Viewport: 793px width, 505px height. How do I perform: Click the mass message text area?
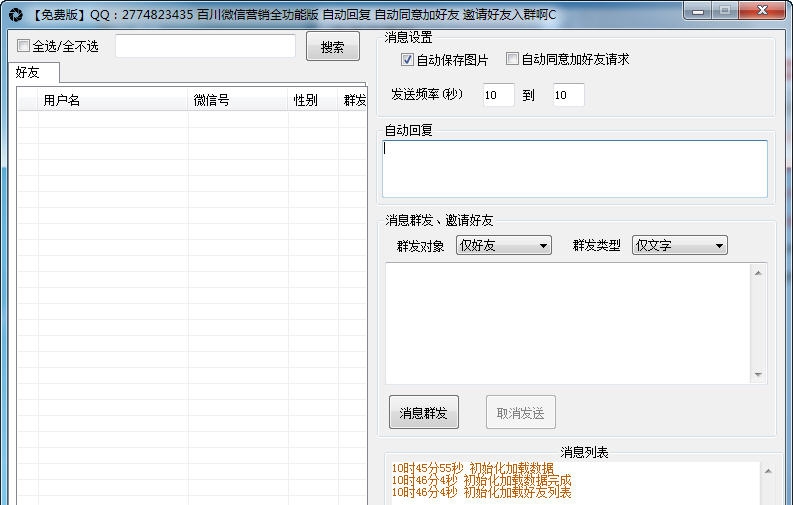pos(568,324)
